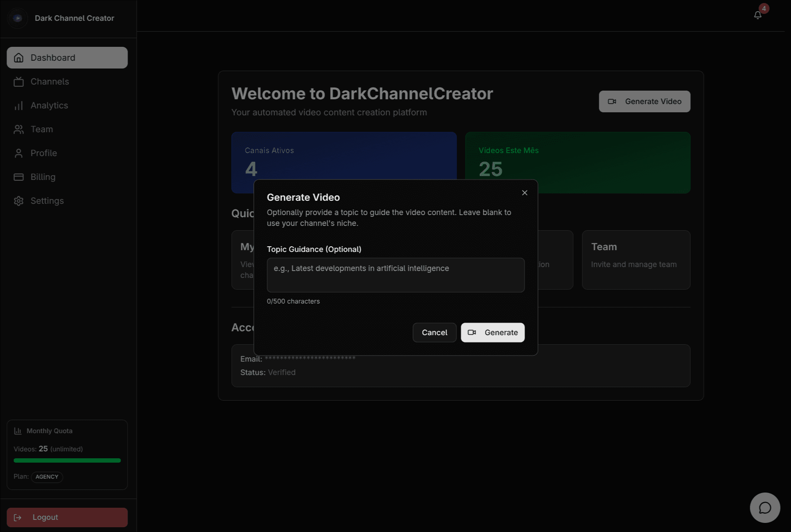Close the Generate Video dialog
791x532 pixels.
click(x=524, y=193)
